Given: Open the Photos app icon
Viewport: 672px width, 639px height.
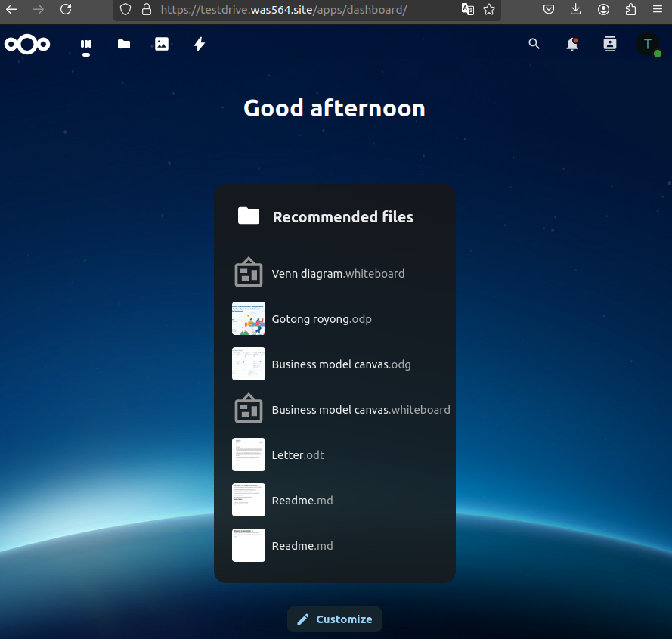Looking at the screenshot, I should point(162,44).
